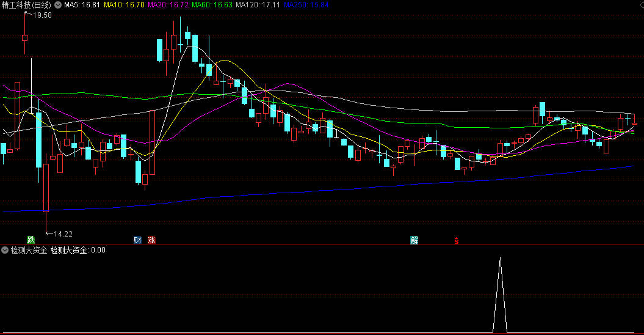Viewport: 644px width, 335px height.
Task: Select the 检测大资金 indicator name
Action: click(x=29, y=250)
